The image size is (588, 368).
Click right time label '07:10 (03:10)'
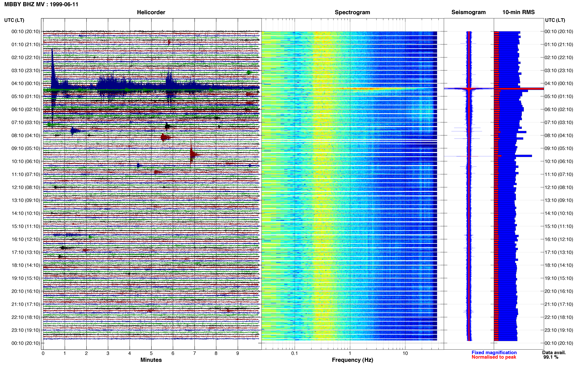pyautogui.click(x=559, y=122)
